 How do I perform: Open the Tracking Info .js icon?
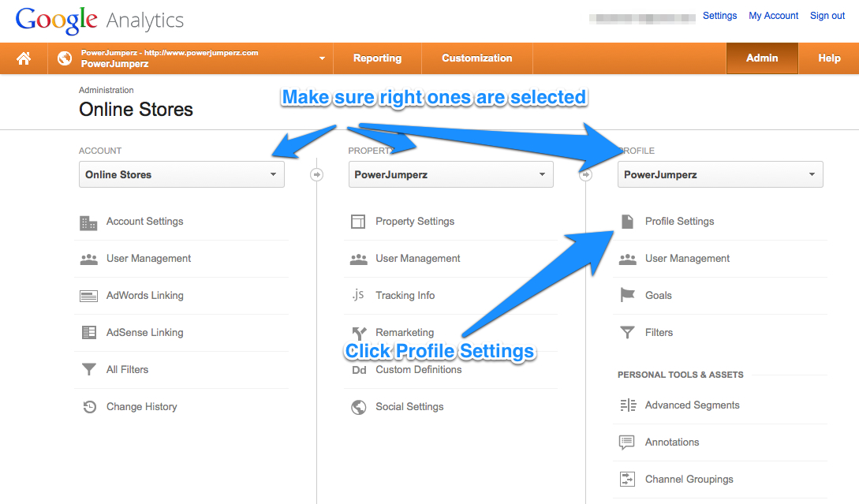[358, 295]
